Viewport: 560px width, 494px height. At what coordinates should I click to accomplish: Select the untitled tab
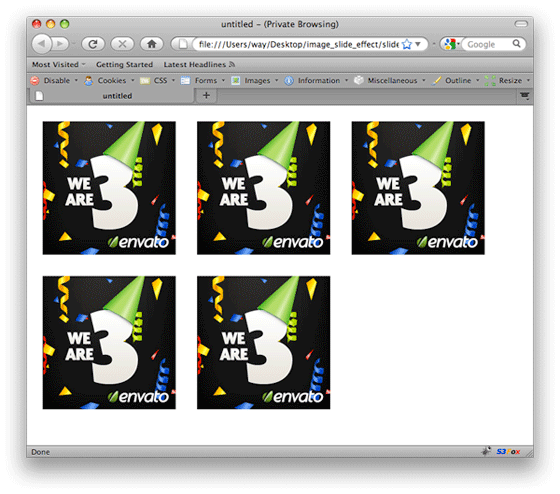[x=112, y=96]
